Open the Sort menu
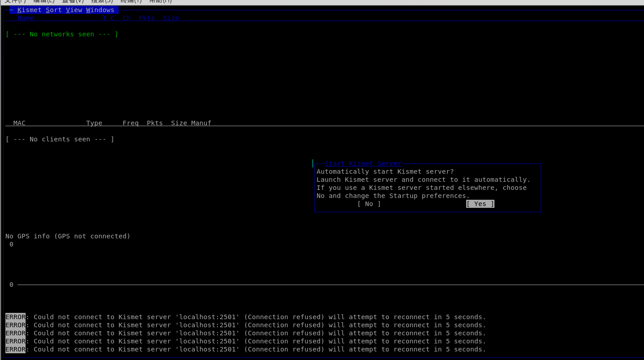The image size is (644, 360). pyautogui.click(x=54, y=10)
